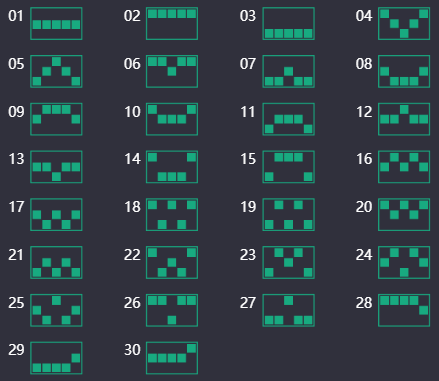Screen dimensions: 439x381
Task: Click payline 08 diagram
Action: (x=404, y=71)
